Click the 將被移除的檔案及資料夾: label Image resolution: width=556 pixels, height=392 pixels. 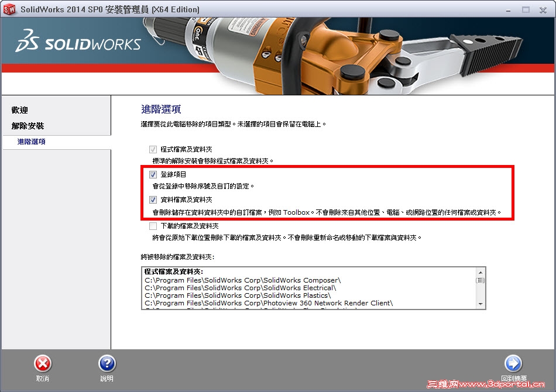(x=178, y=257)
